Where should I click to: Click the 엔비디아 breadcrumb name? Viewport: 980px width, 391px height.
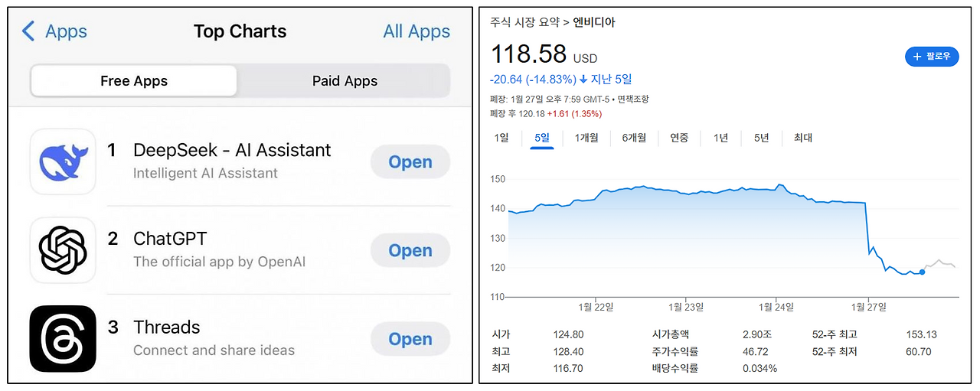click(x=594, y=23)
